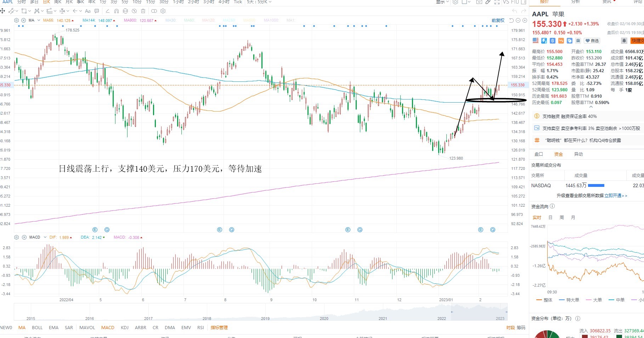Click the 155.330 price label on the axis
This screenshot has width=644, height=338.
point(518,85)
